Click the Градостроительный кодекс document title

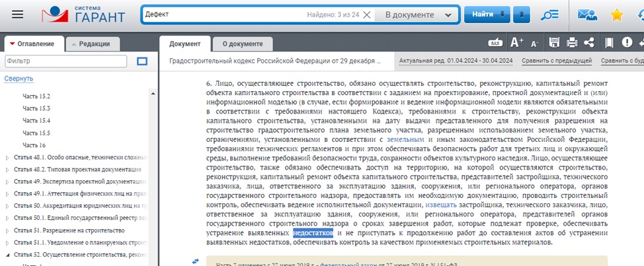point(276,61)
